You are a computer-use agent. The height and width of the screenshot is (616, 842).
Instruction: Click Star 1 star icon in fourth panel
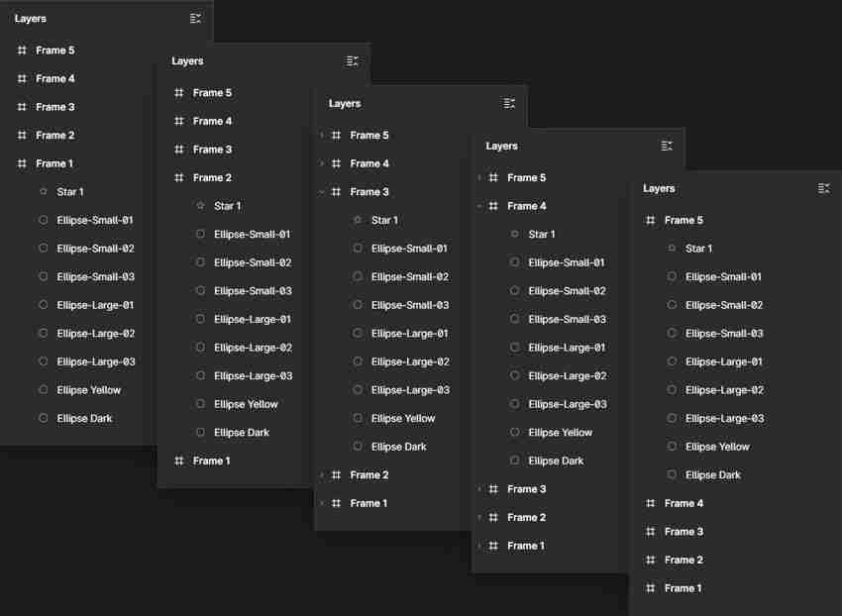click(515, 234)
